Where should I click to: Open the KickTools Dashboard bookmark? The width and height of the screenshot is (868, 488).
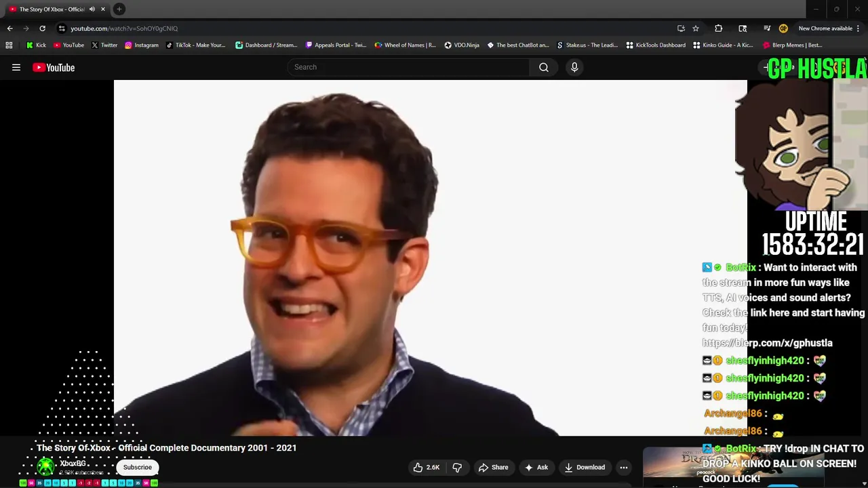pos(656,45)
